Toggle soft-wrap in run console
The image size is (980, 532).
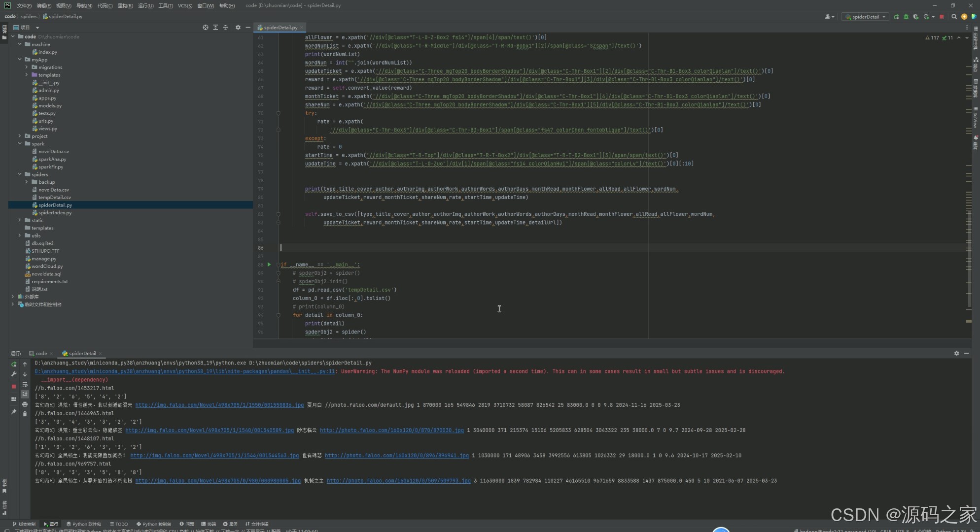[25, 384]
